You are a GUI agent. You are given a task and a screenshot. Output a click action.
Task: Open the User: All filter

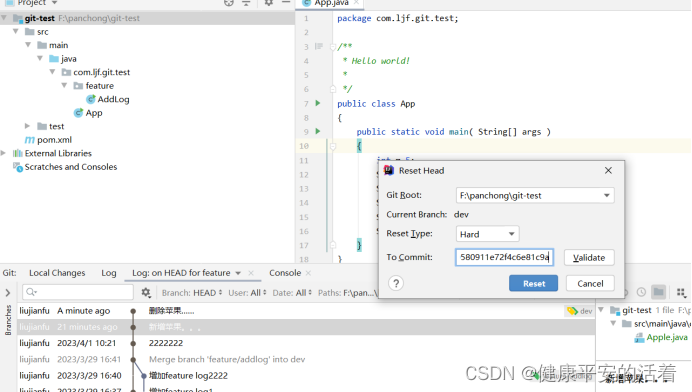click(247, 293)
